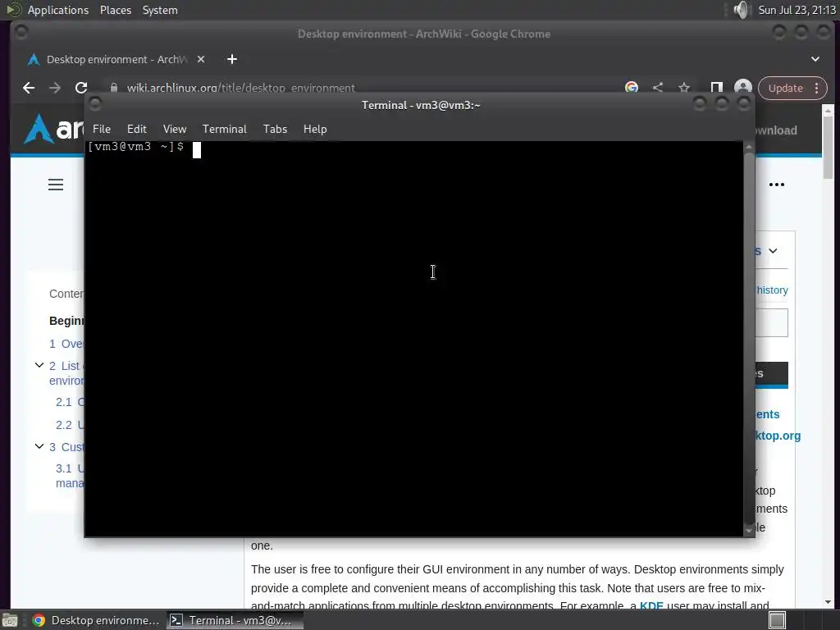The width and height of the screenshot is (840, 630).
Task: Open the System menu in top panel
Action: click(160, 10)
